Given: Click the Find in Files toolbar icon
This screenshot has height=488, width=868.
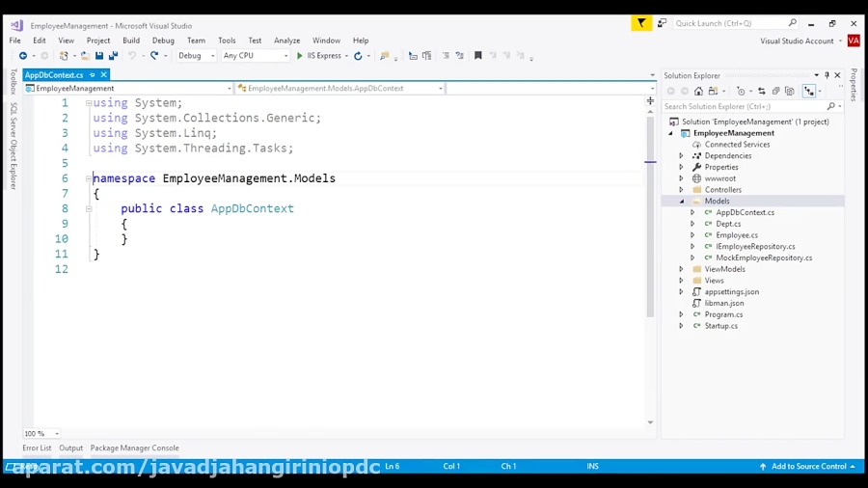Looking at the screenshot, I should [x=384, y=56].
